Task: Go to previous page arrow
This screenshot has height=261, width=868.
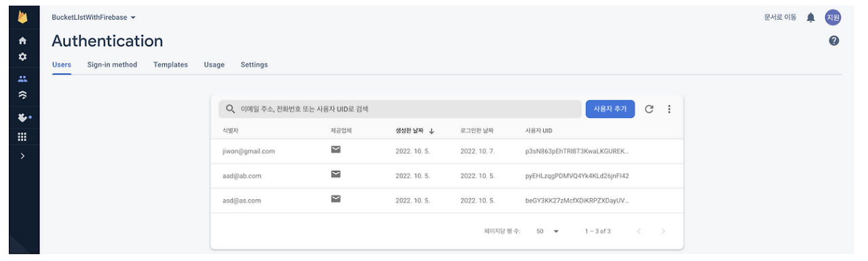Action: (639, 231)
